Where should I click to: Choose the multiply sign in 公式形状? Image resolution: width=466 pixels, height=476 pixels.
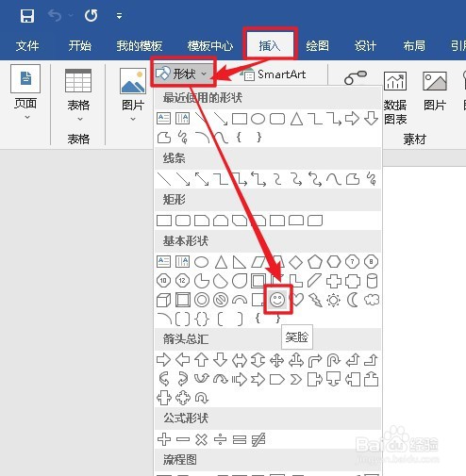click(x=201, y=439)
